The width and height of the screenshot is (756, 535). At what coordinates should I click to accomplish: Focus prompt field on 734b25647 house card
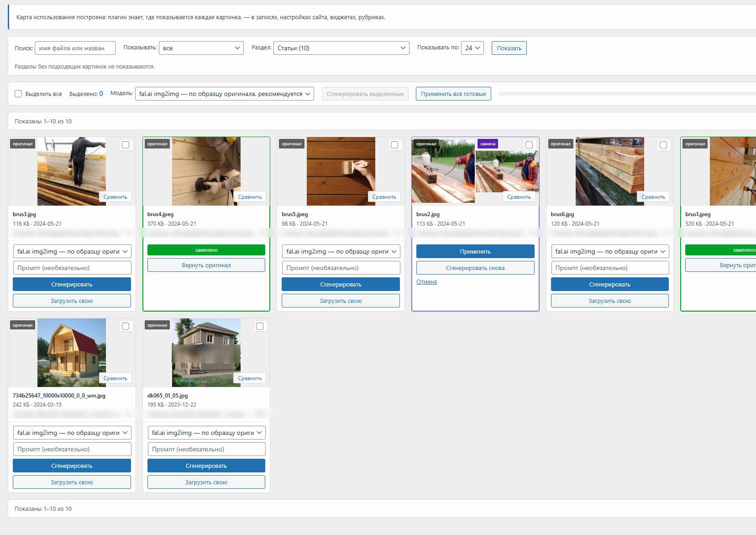(x=72, y=449)
